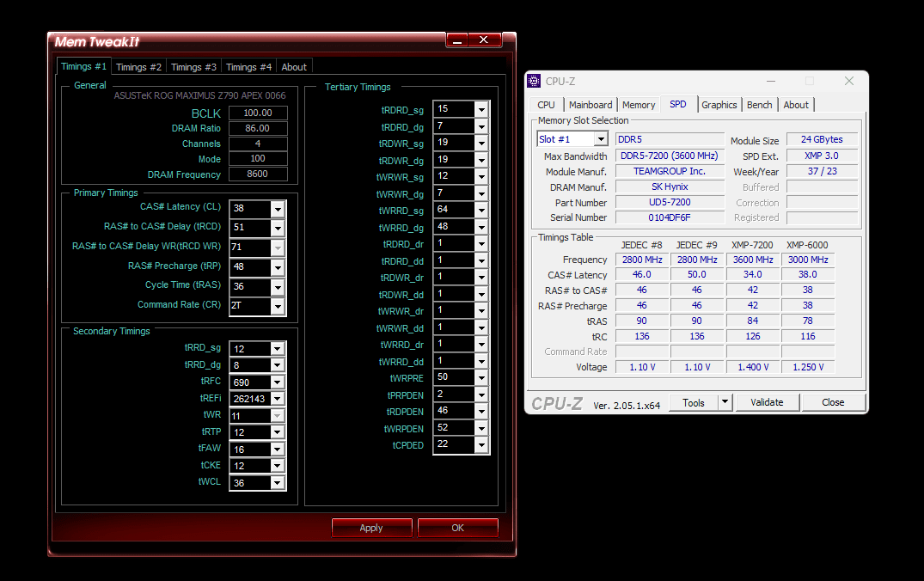Image resolution: width=924 pixels, height=581 pixels.
Task: Open the tPRPDEN dropdown
Action: click(482, 394)
